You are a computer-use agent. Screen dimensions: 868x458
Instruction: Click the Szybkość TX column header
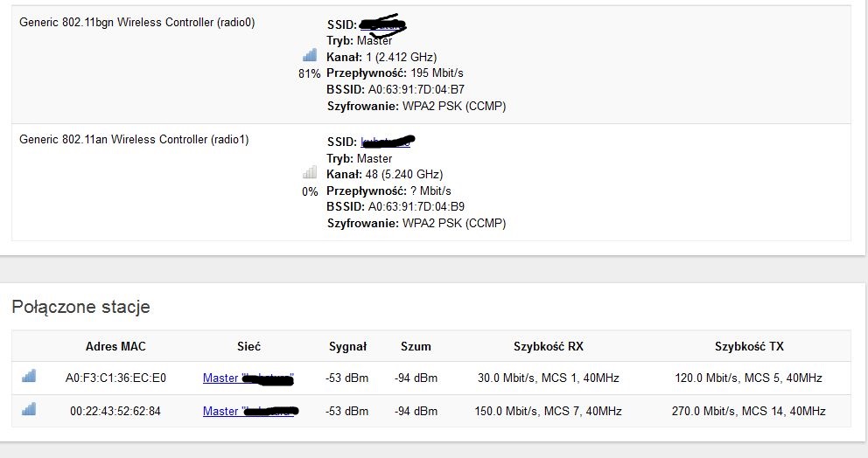tap(749, 346)
